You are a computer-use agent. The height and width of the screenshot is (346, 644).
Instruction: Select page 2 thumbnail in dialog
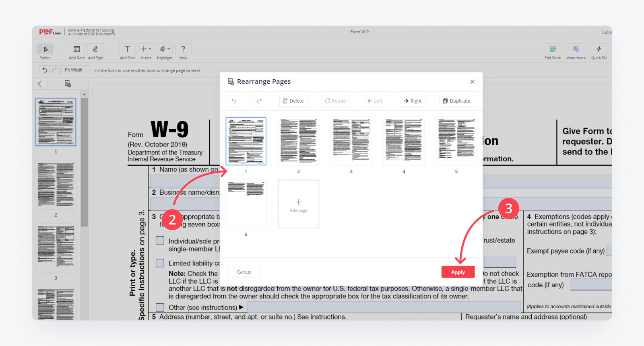tap(298, 141)
